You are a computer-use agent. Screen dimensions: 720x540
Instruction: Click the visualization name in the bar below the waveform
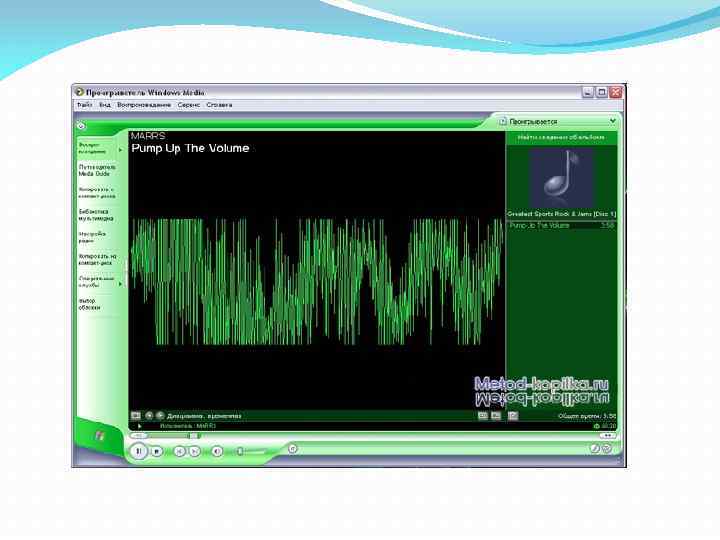click(x=204, y=416)
